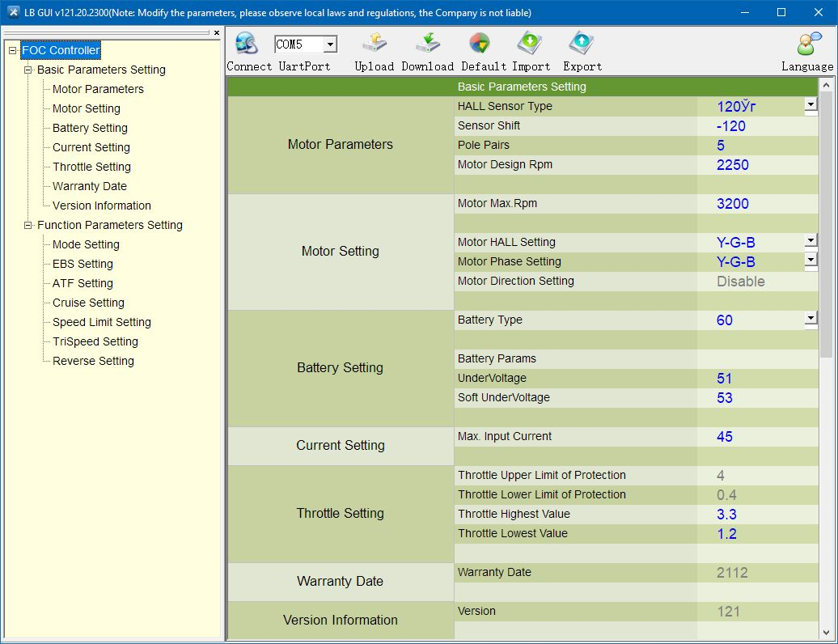This screenshot has height=644, width=838.
Task: Click the Upload parameters icon
Action: pos(374,44)
